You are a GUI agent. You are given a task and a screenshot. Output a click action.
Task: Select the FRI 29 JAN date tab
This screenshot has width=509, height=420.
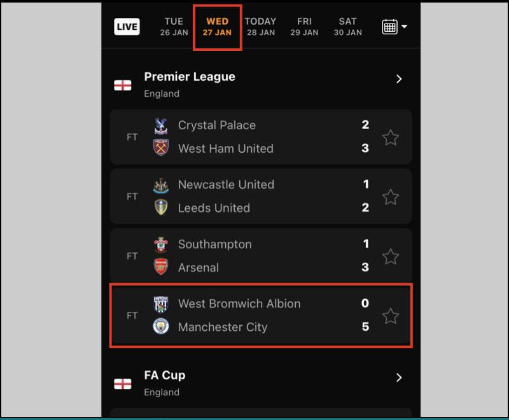point(304,27)
